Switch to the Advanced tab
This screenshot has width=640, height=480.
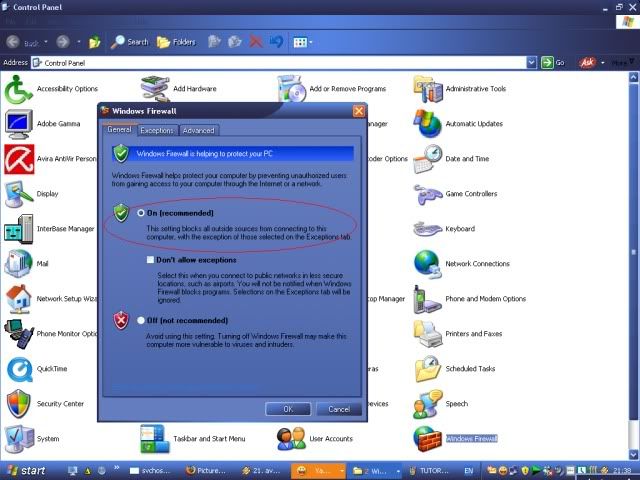(199, 131)
